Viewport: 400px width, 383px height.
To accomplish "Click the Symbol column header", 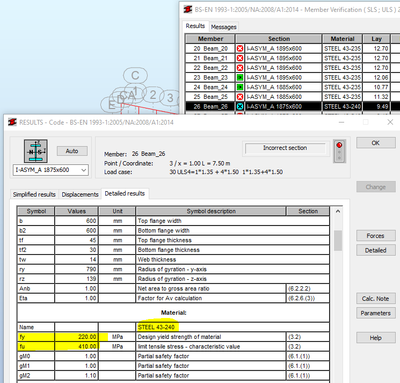I will pyautogui.click(x=36, y=211).
